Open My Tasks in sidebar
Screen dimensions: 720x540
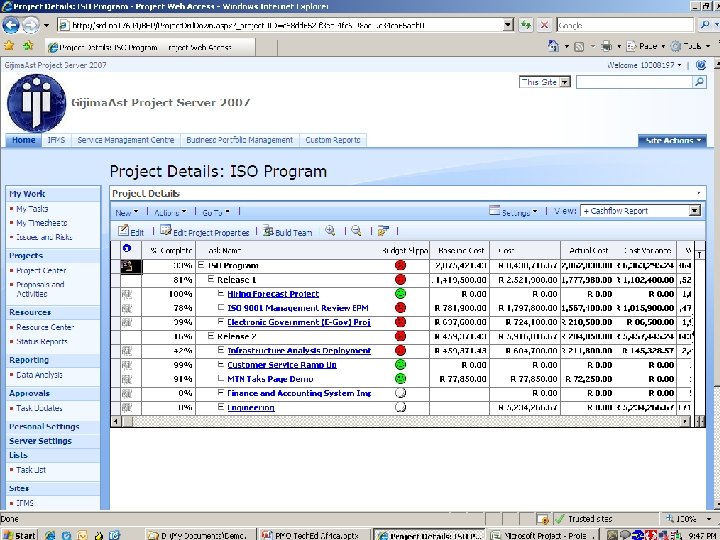tap(32, 209)
